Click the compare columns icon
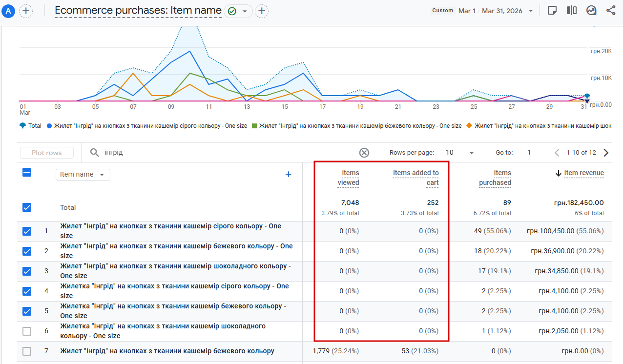This screenshot has width=623, height=364. pyautogui.click(x=572, y=11)
